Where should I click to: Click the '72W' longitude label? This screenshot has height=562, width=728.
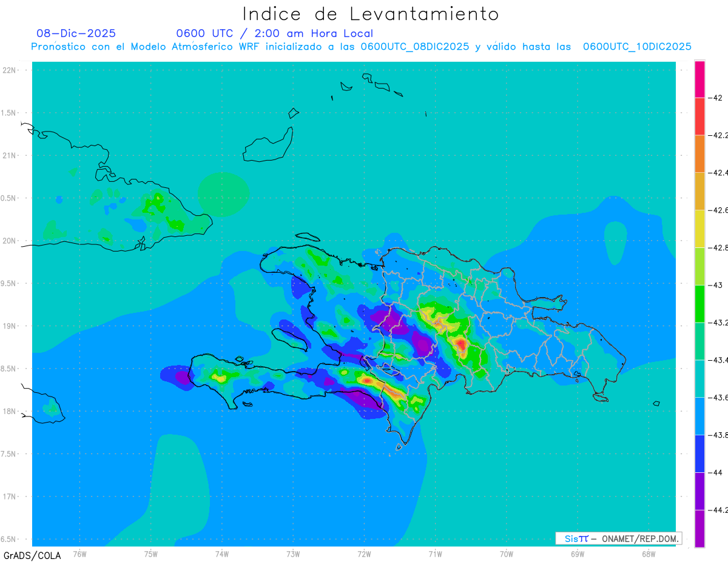(364, 554)
